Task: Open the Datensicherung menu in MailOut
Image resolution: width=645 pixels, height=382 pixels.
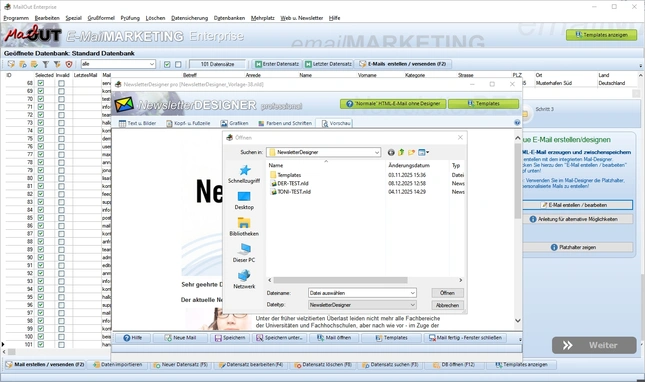Action: [190, 18]
